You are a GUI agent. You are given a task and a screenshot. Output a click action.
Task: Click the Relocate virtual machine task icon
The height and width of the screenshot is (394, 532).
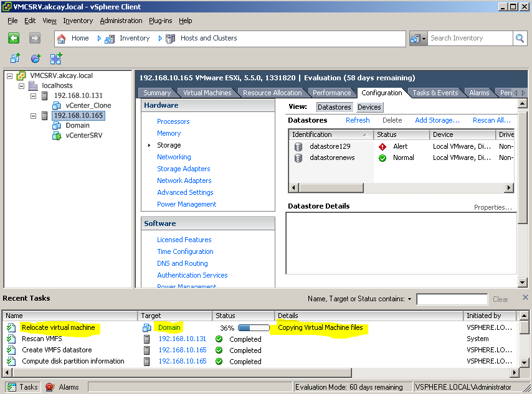click(11, 327)
